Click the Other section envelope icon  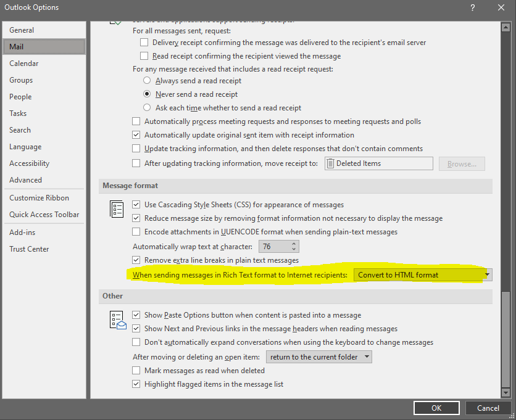[118, 320]
